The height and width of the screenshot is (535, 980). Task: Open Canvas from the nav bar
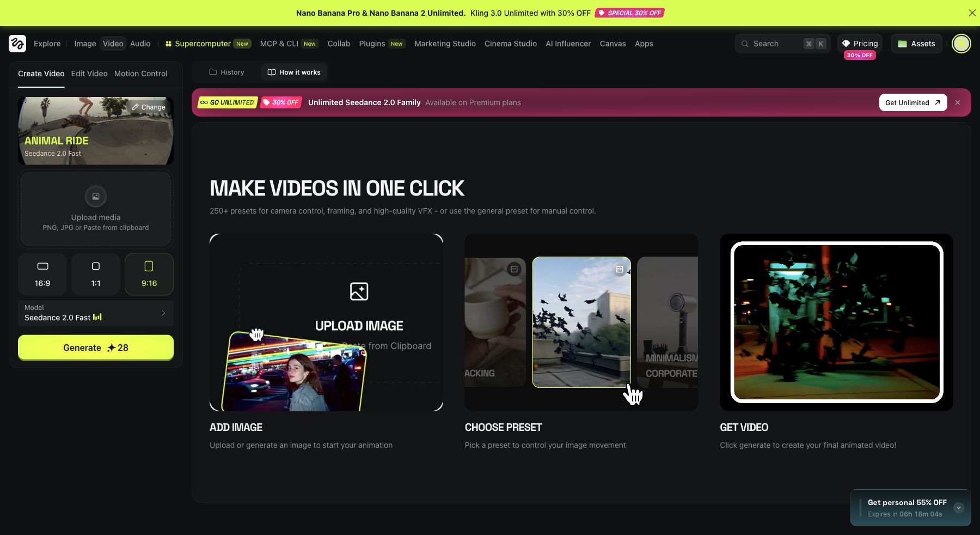click(x=612, y=44)
